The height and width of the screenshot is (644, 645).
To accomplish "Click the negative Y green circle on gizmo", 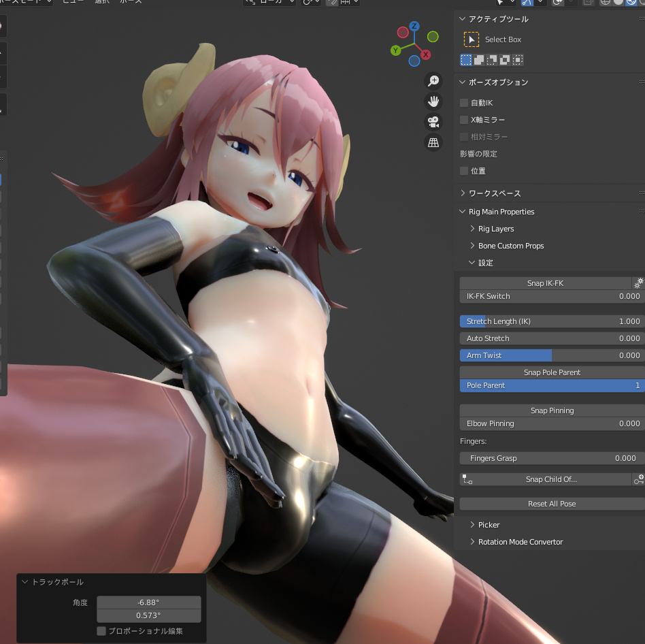I will 433,37.
